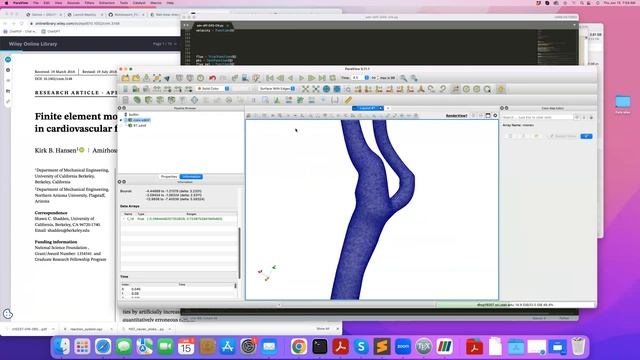Click the Calculator filter icon
Image resolution: width=640 pixels, height=360 pixels.
[126, 100]
